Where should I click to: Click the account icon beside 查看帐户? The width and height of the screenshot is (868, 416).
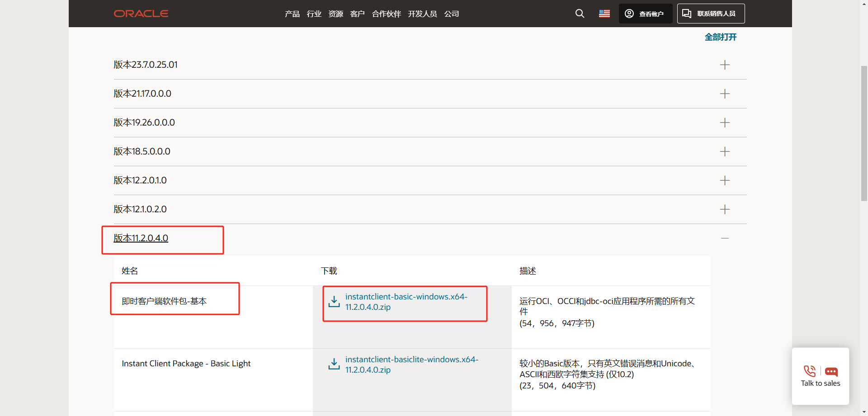(629, 14)
